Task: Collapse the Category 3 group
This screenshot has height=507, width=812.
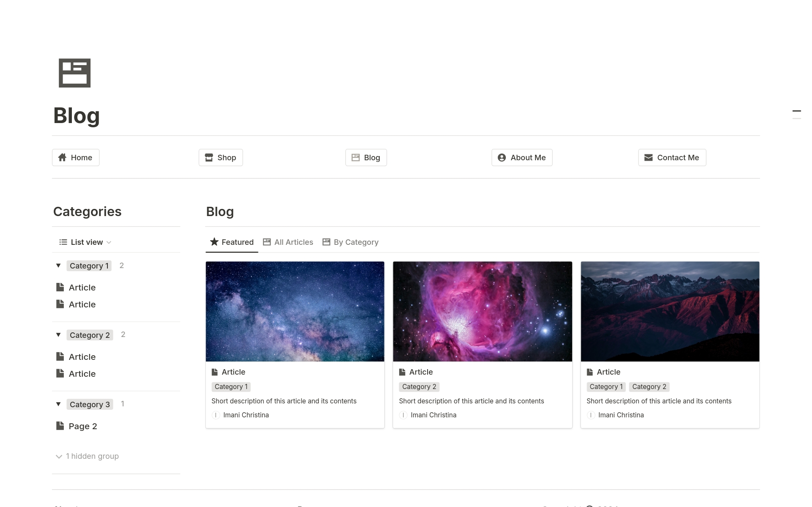Action: [x=58, y=404]
